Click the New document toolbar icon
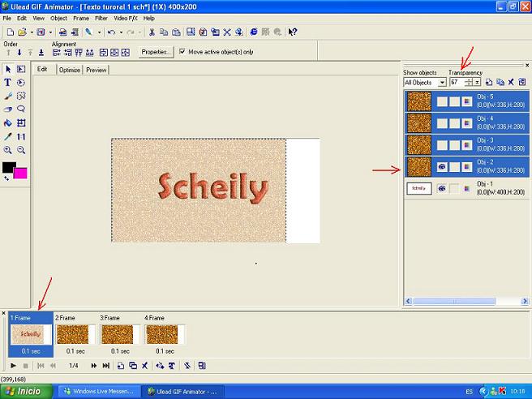532x399 pixels. point(11,32)
